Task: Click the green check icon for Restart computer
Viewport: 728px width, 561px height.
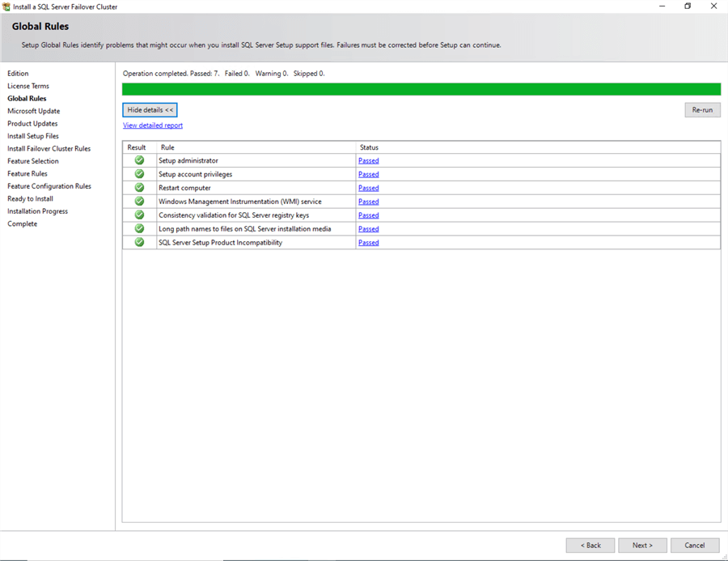Action: 139,187
